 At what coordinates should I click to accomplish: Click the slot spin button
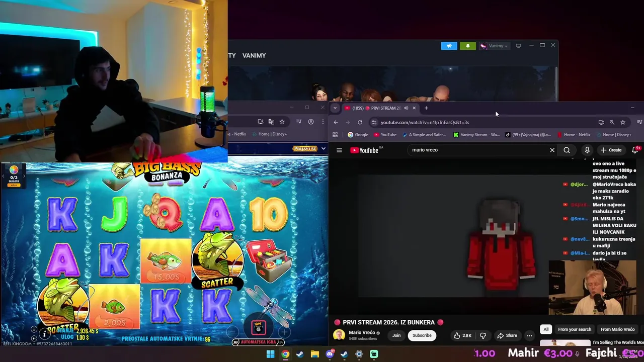point(259,327)
